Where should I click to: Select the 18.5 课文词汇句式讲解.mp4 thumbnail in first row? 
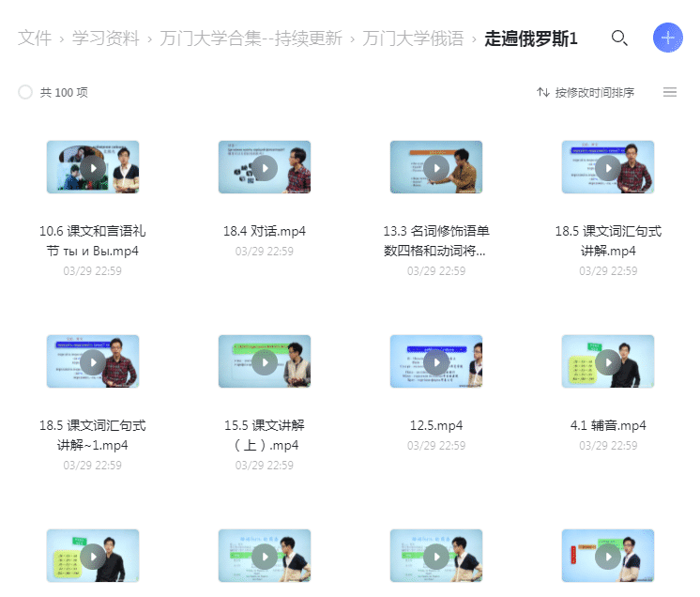coord(608,167)
